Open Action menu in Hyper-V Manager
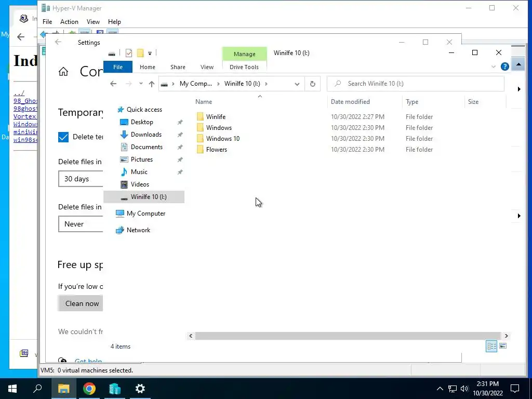 point(69,22)
